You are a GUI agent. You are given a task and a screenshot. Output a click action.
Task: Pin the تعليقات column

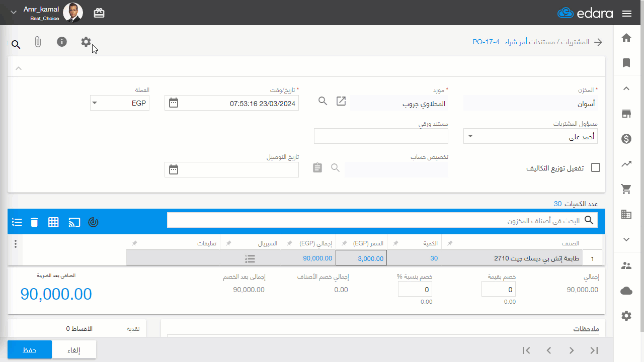tap(134, 243)
